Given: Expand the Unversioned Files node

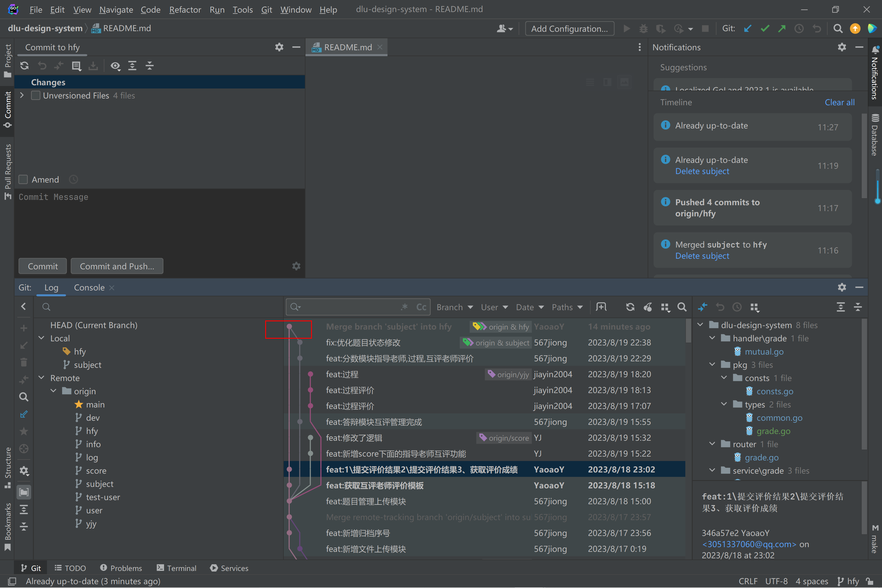Looking at the screenshot, I should coord(22,96).
